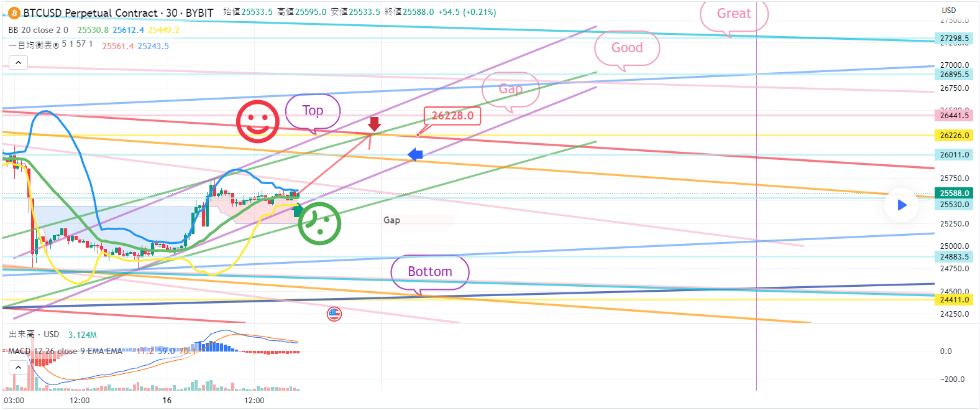Click the red 26228.0 price callout
This screenshot has height=410, width=980.
(x=452, y=116)
